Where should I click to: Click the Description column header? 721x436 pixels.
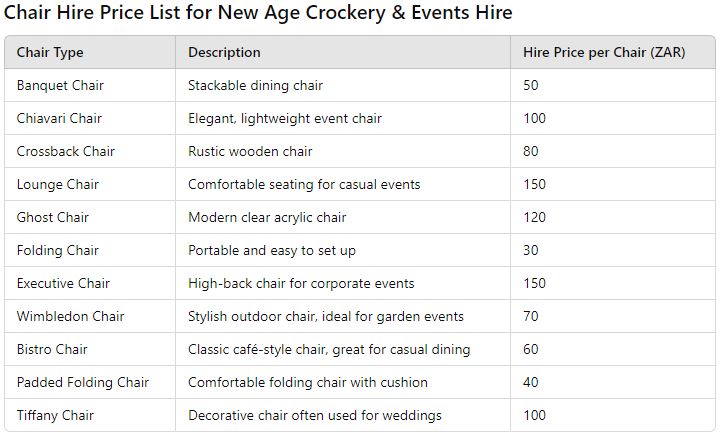pos(224,52)
